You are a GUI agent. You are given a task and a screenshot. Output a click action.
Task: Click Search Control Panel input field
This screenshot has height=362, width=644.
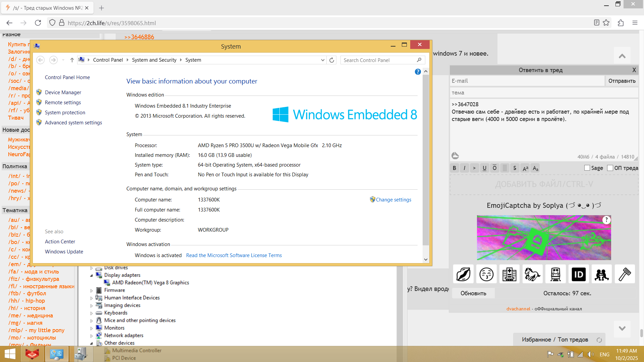(378, 60)
